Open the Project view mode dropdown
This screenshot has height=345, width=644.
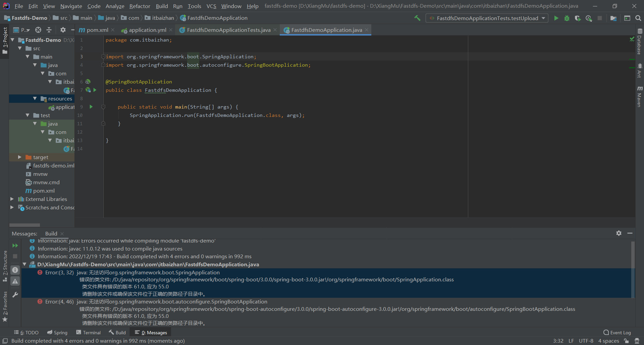pos(21,30)
